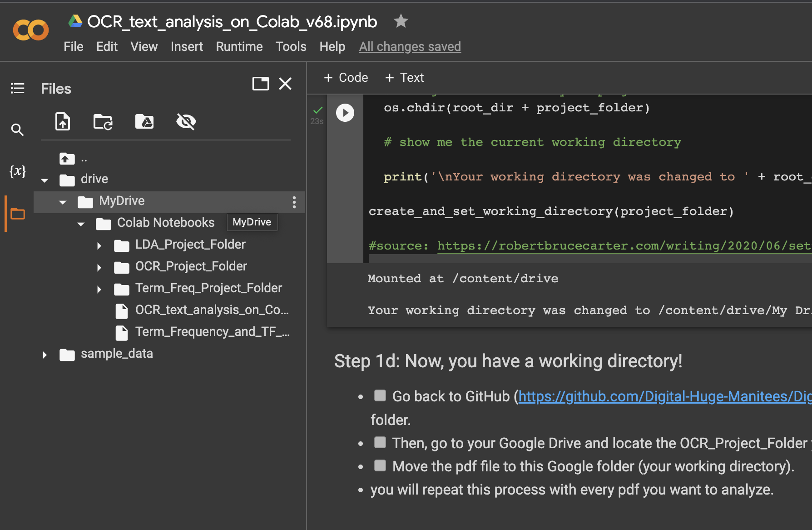Expand the sample_data folder
Screen dimensions: 812x530
pos(45,354)
